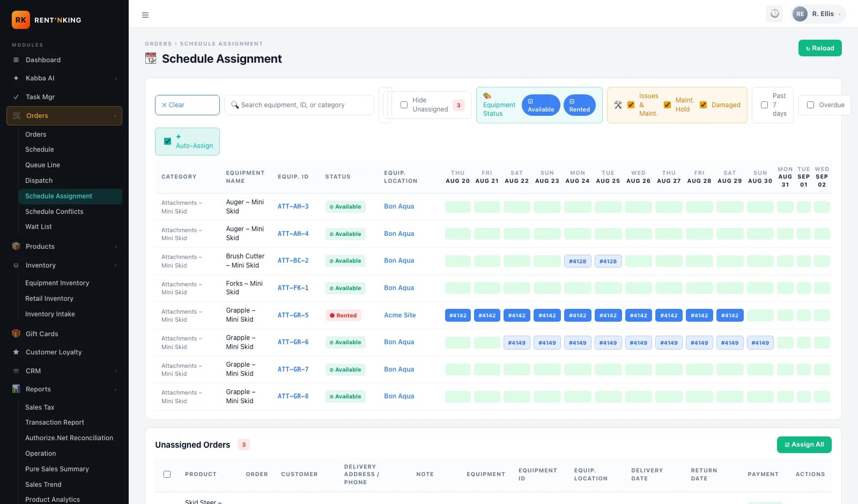Toggle the hamburger sidebar menu icon

(145, 15)
